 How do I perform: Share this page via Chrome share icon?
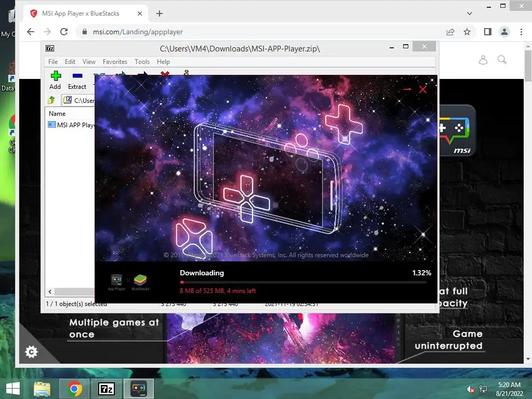coord(450,32)
